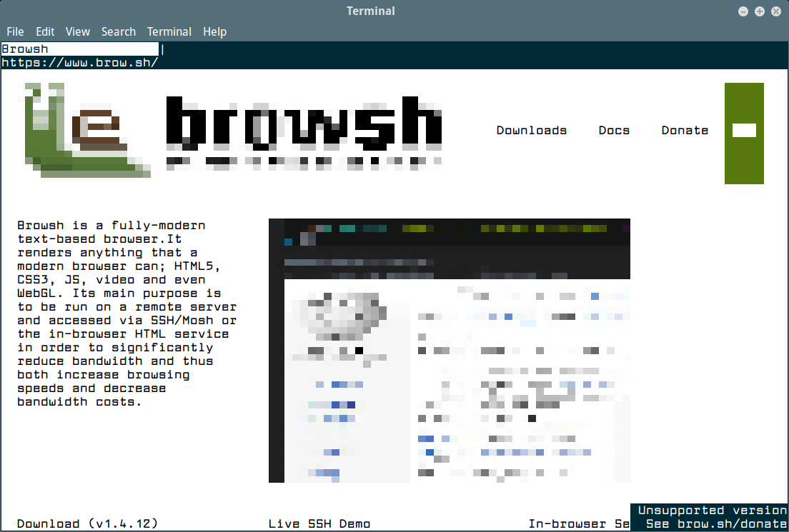Open the Edit menu
Screen dimensions: 789x532
point(45,31)
